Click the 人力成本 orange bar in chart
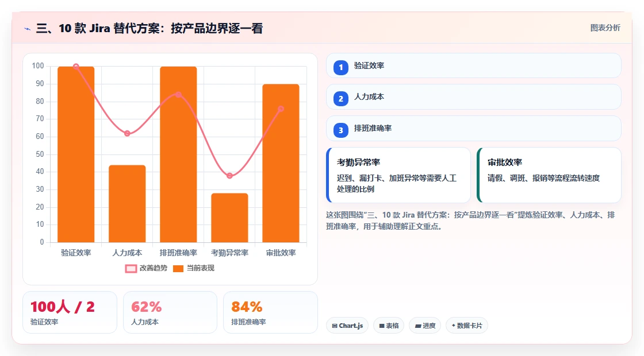 pos(127,204)
